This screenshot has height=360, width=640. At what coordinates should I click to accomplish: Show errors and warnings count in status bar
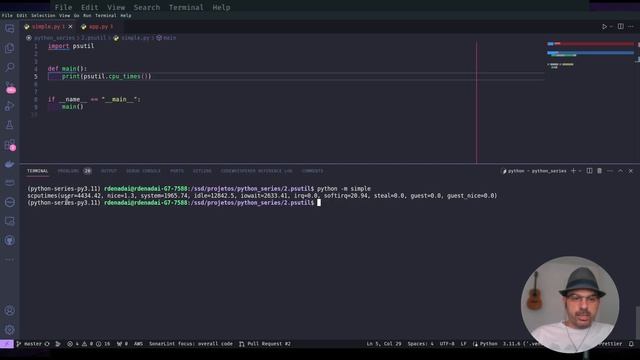click(89, 344)
